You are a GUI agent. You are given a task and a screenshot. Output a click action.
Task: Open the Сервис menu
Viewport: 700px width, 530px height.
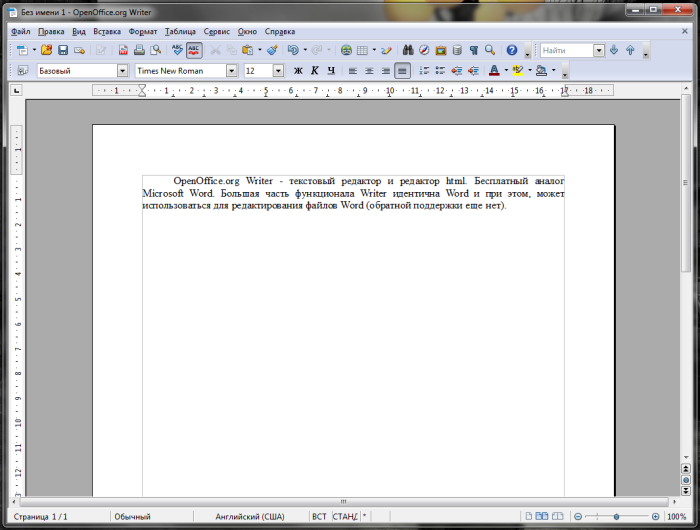[x=217, y=31]
